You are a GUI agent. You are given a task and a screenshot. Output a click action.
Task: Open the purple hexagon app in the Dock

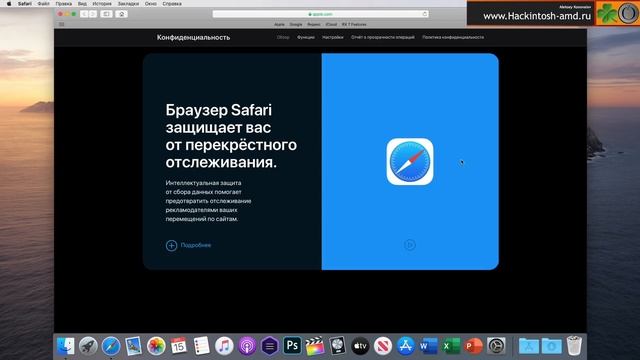pos(269,346)
